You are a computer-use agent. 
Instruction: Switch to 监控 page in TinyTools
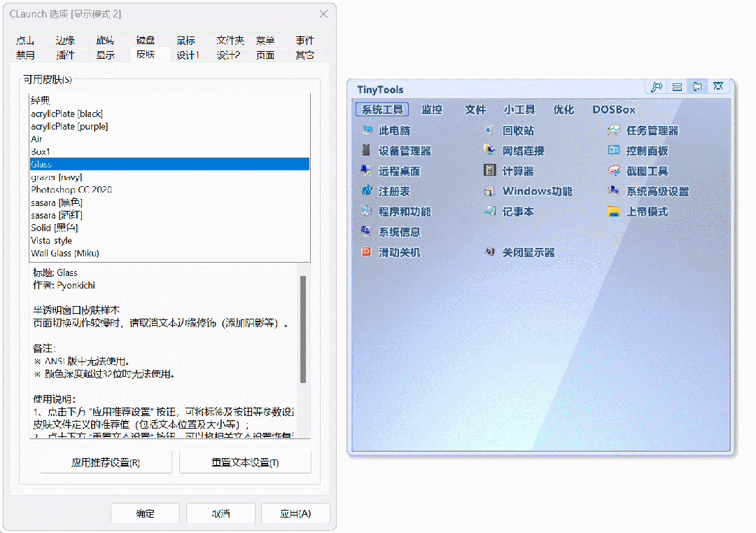coord(431,109)
